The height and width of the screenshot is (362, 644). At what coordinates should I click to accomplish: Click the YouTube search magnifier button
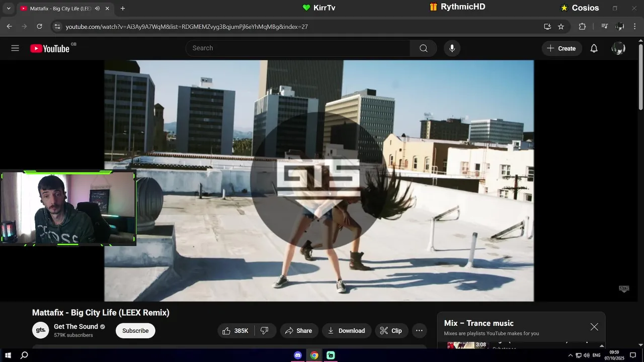(x=424, y=48)
